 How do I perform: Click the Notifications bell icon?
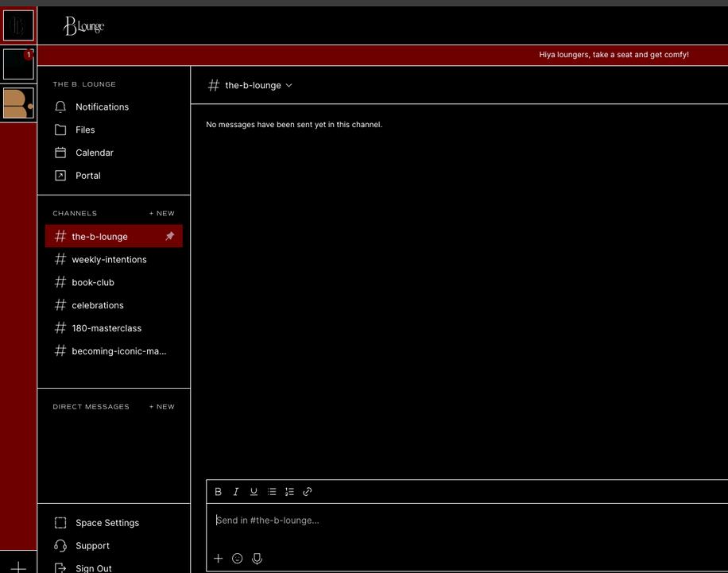click(60, 106)
